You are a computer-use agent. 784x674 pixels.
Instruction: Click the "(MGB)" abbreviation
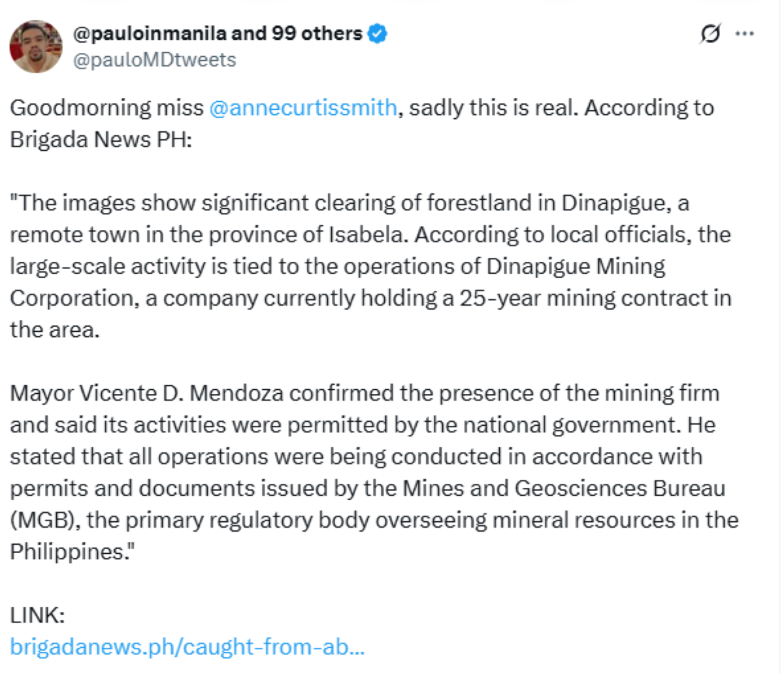[x=44, y=520]
